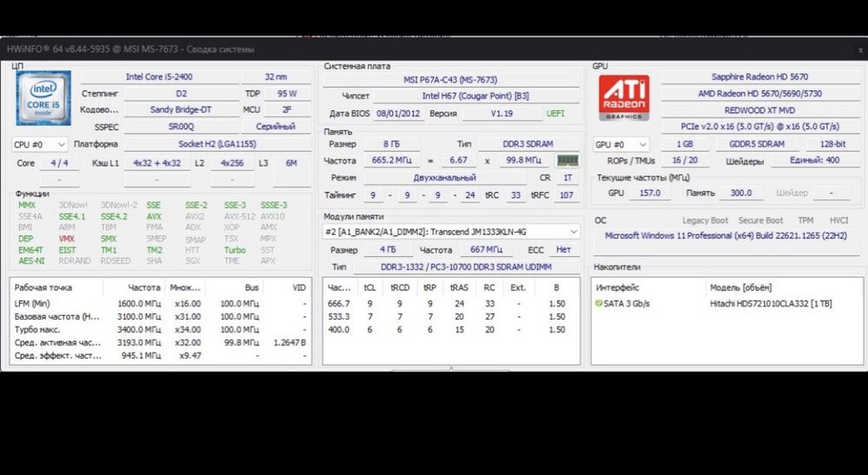Click the Intel H67 chipset field
Viewport: 868px width, 475px height.
tap(476, 96)
